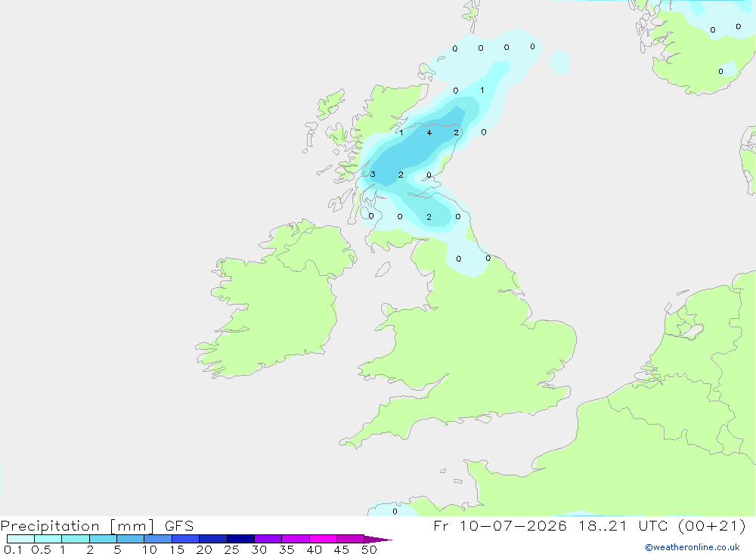Click the 40–45 mm magenta legend swatch
Viewport: 756px width, 554px height.
[323, 539]
